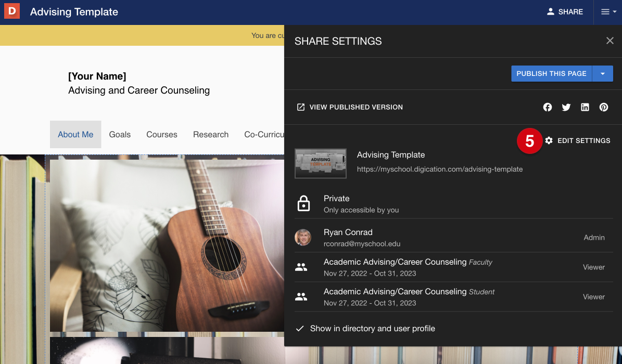Share to Pinterest icon
The width and height of the screenshot is (622, 364).
604,107
